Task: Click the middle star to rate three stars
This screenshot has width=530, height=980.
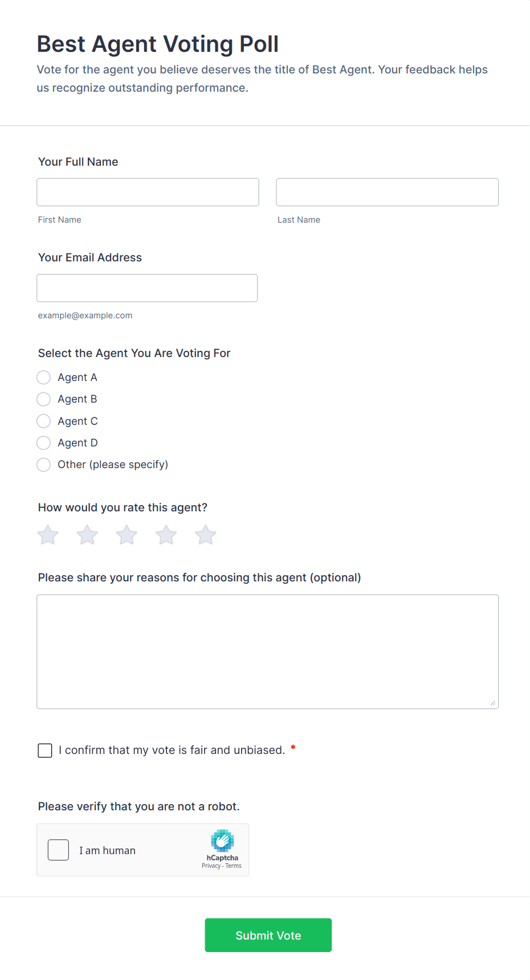Action: pos(126,534)
